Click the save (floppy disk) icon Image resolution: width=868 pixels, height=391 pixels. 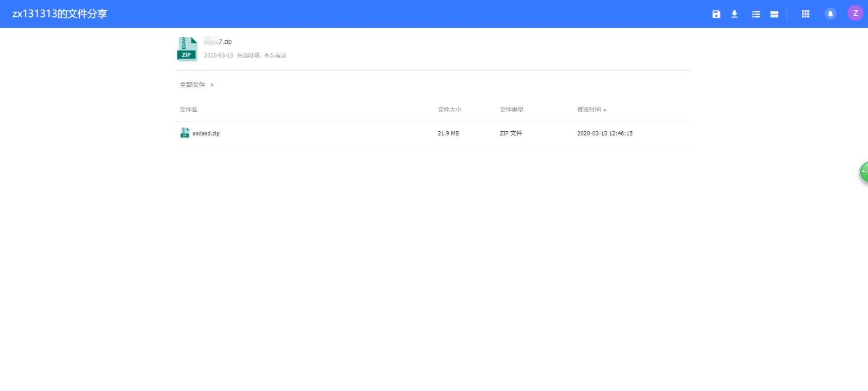pyautogui.click(x=716, y=14)
